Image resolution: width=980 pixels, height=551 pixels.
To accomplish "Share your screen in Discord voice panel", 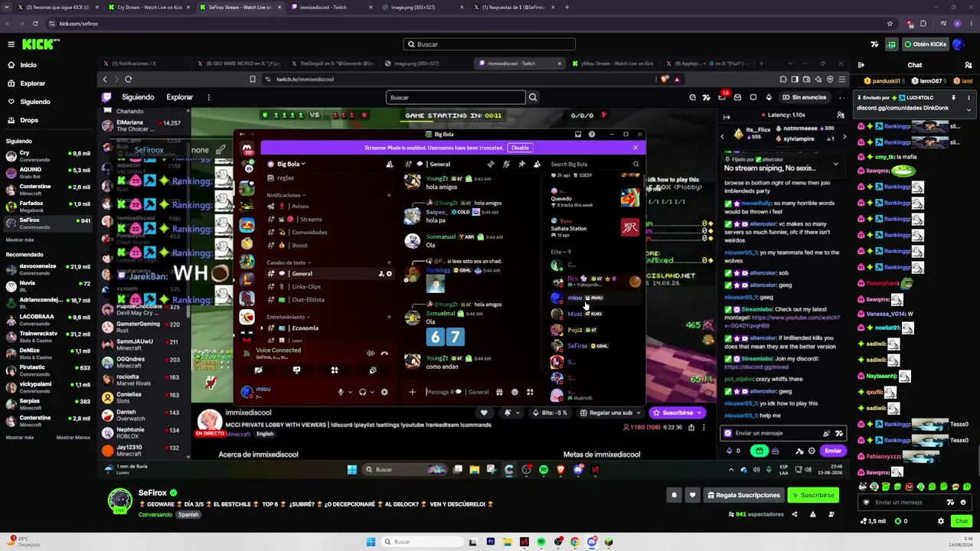I will 296,370.
